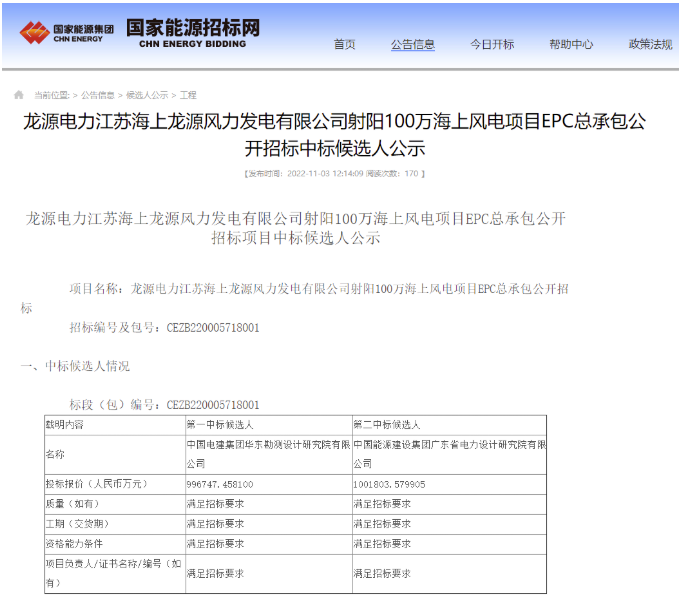Click the 质量（如有） row label
The height and width of the screenshot is (602, 681).
[73, 504]
